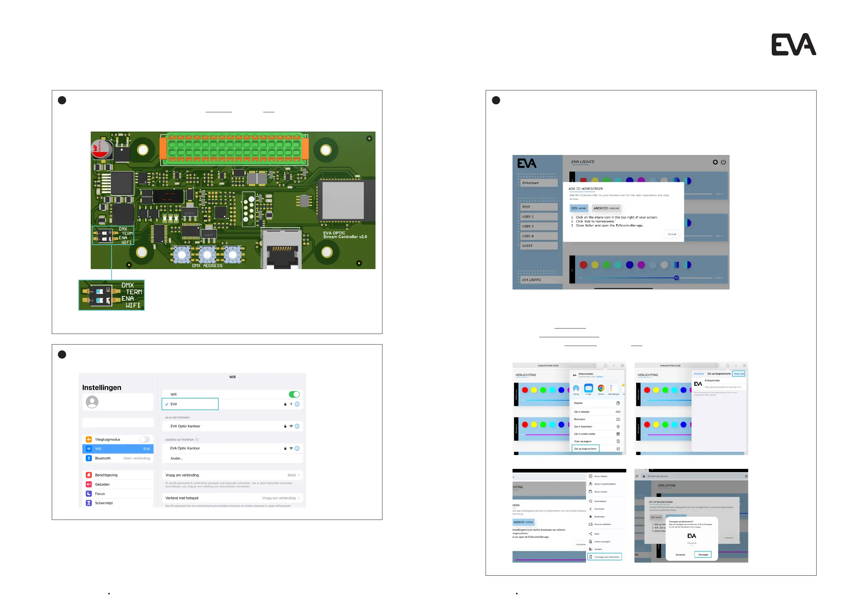868x614 pixels.
Task: Expand Opties link in share sheet
Action: [x=600, y=377]
